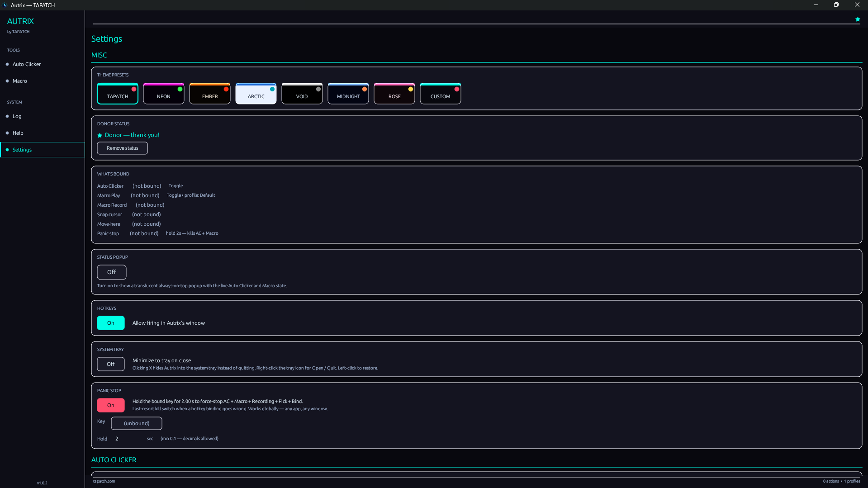Screen dimensions: 868x488
Task: Click the MISC section heading
Action: pyautogui.click(x=99, y=55)
